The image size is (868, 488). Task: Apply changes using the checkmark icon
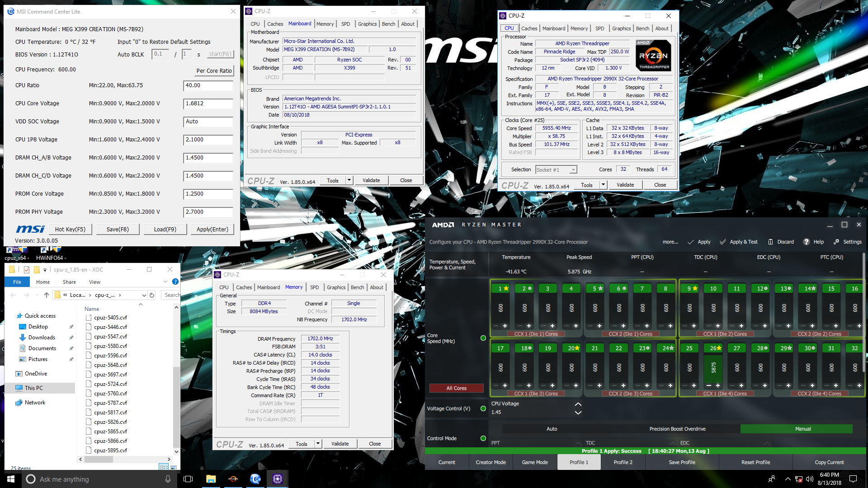[x=691, y=242]
